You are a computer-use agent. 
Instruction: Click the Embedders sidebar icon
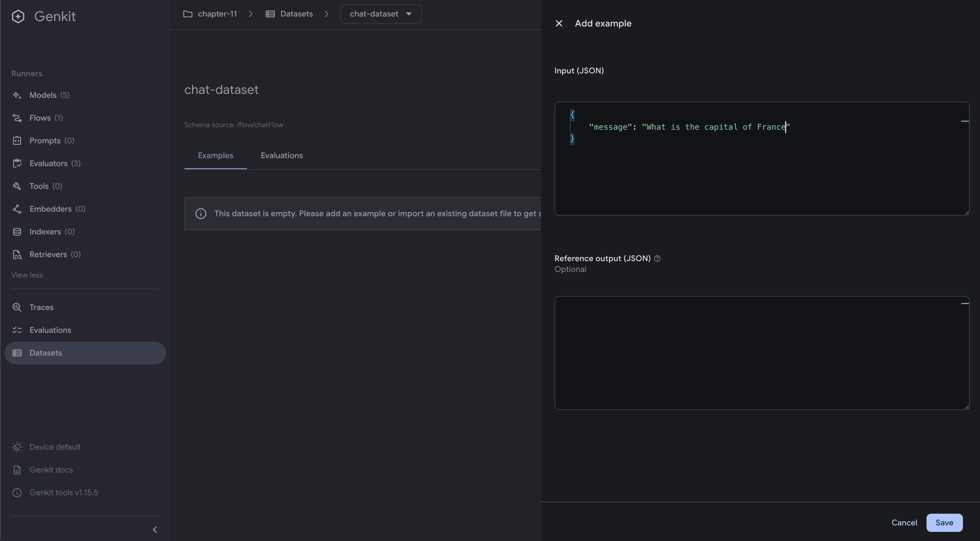(x=17, y=209)
